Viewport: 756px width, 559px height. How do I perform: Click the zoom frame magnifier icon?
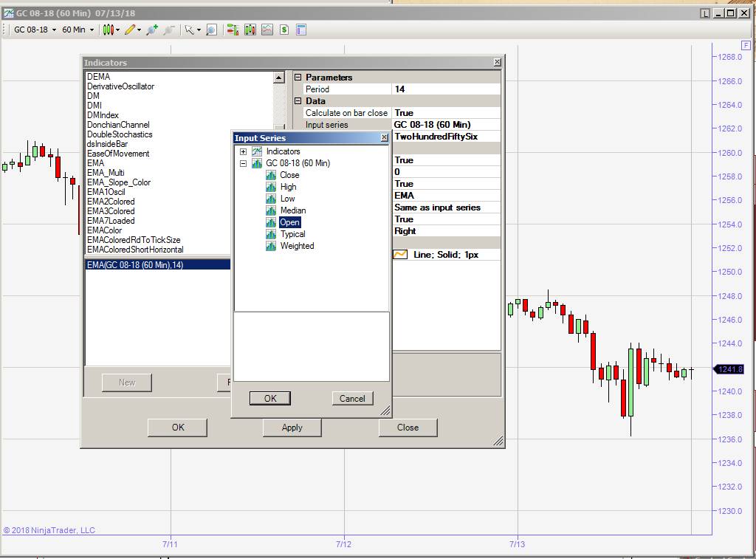coord(211,30)
